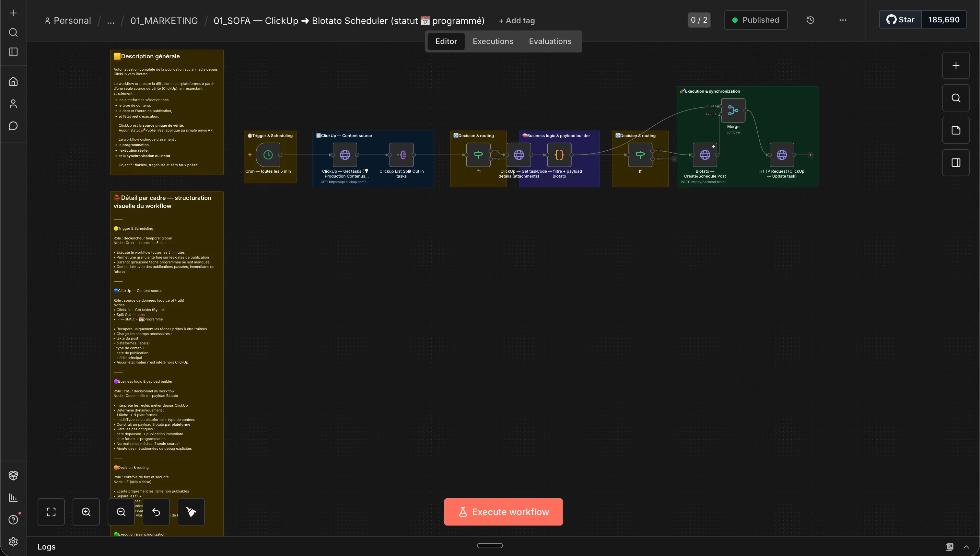The height and width of the screenshot is (556, 980).
Task: Select the If1 node
Action: 478,155
